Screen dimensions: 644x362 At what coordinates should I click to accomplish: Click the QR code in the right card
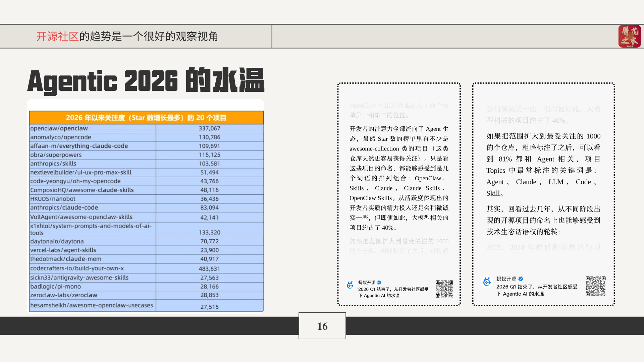point(595,286)
